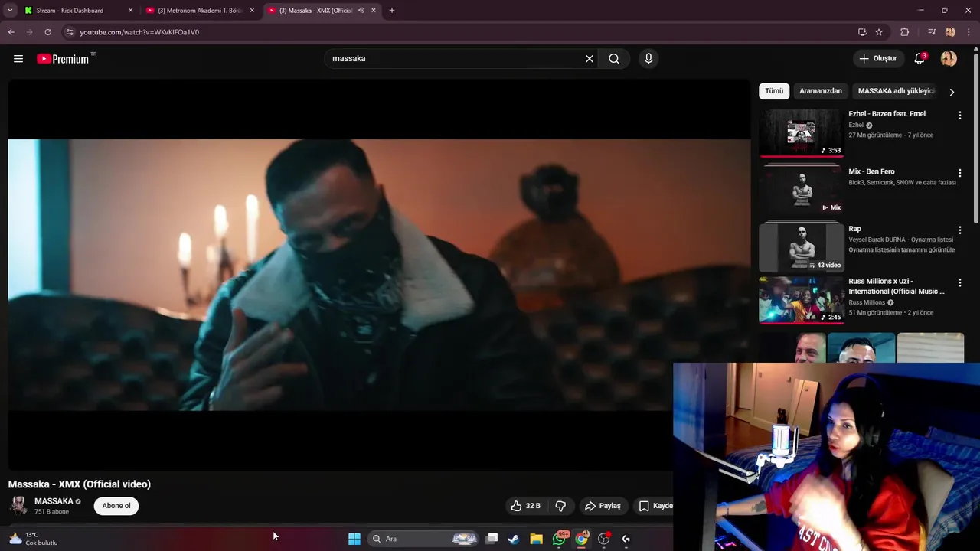
Task: Open OBS Studio from the taskbar
Action: [604, 539]
